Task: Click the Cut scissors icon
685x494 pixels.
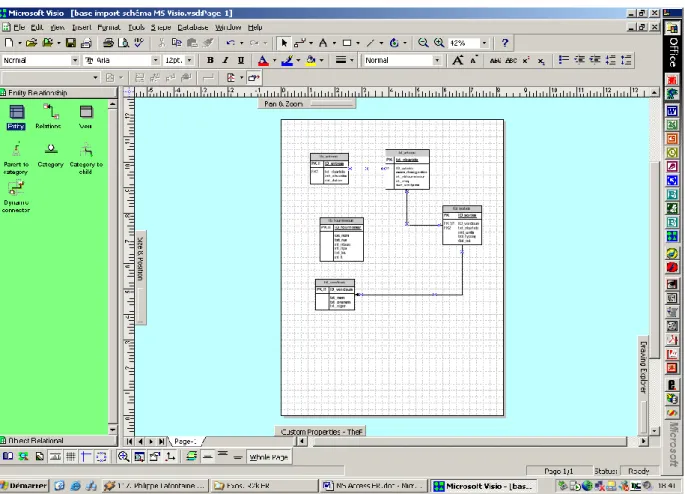Action: click(x=162, y=43)
